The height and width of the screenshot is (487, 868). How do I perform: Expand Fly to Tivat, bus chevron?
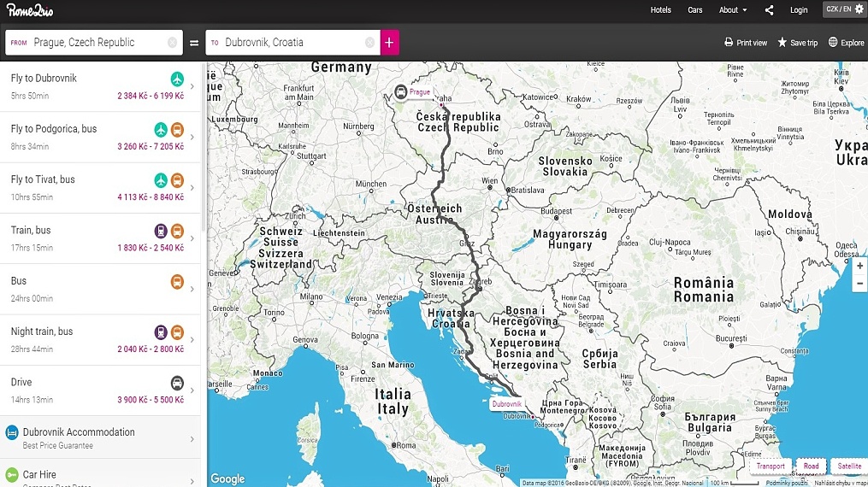tap(192, 187)
